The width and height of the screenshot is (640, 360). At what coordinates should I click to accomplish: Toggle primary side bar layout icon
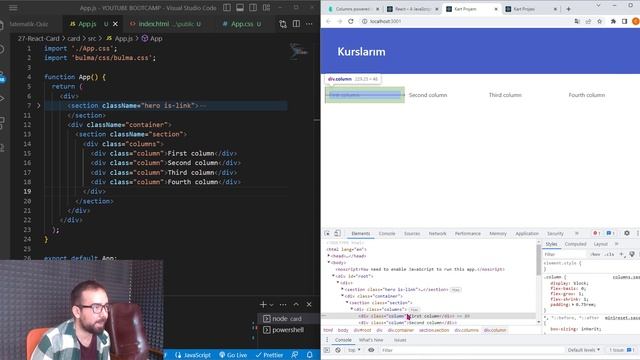(227, 8)
